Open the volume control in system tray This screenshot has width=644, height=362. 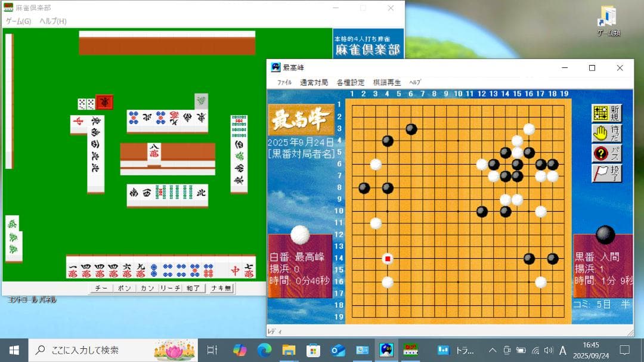[549, 350]
